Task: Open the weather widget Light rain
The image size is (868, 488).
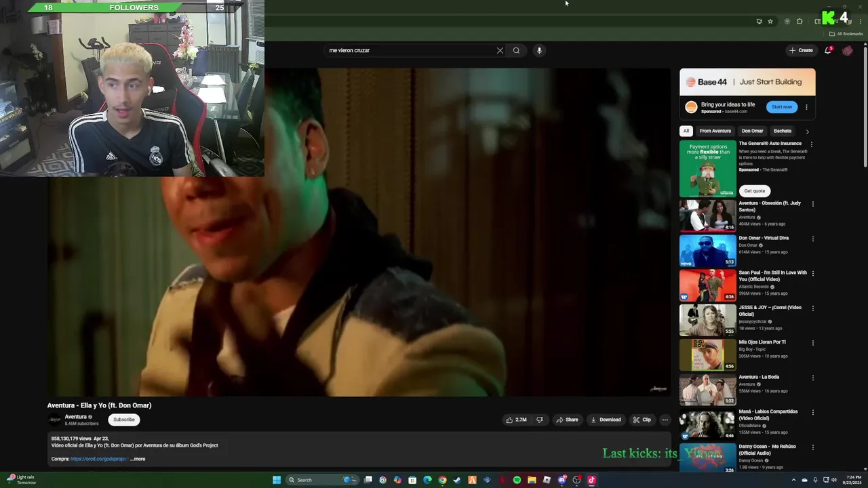Action: 22,480
